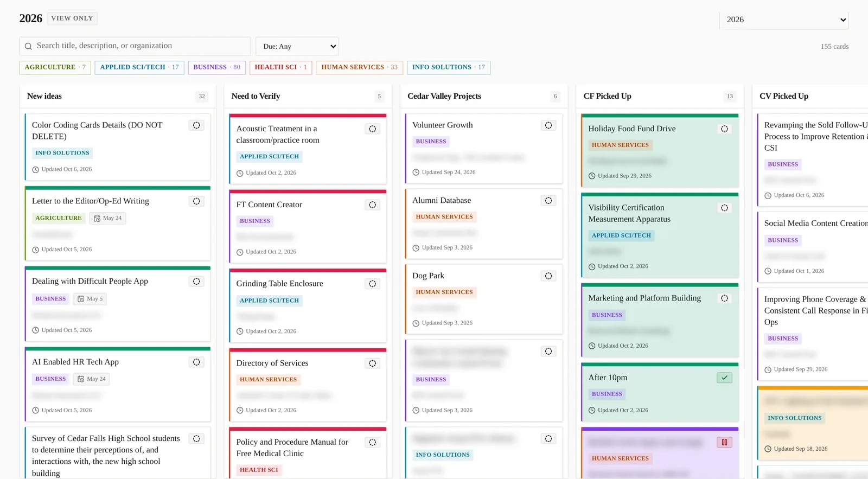
Task: Click status icon on FT Content Creator card
Action: coord(372,205)
